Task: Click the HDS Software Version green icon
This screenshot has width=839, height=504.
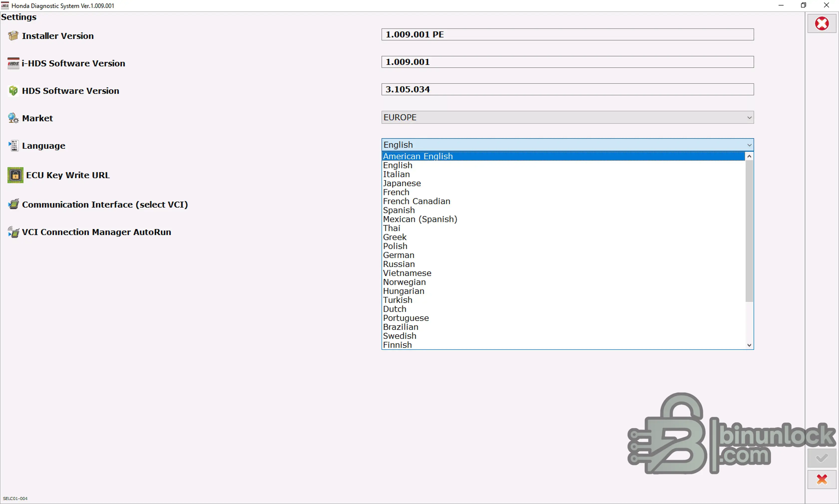Action: (13, 91)
